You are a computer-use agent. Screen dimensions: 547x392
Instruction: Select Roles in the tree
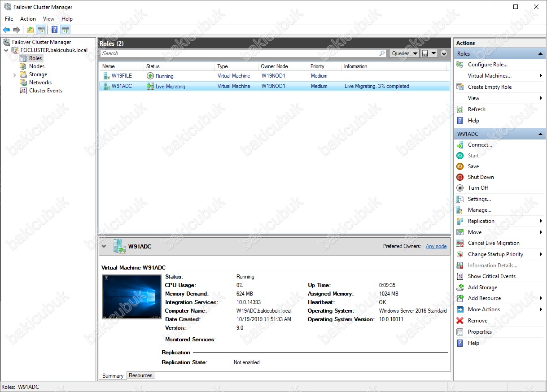click(35, 58)
